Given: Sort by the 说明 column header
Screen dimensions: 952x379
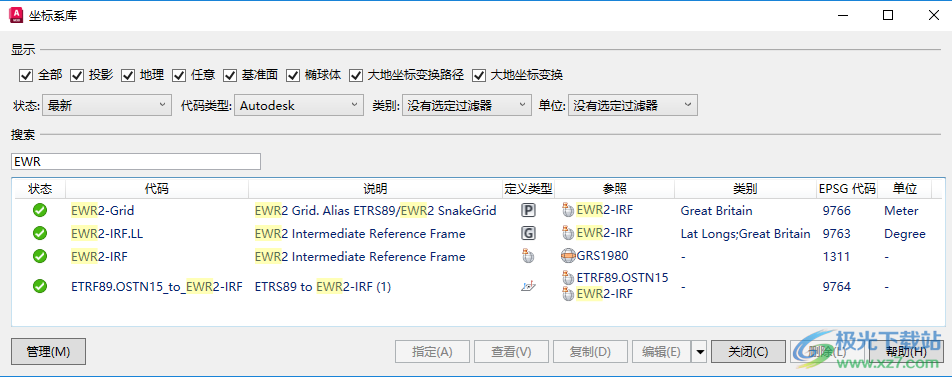Looking at the screenshot, I should click(x=375, y=189).
